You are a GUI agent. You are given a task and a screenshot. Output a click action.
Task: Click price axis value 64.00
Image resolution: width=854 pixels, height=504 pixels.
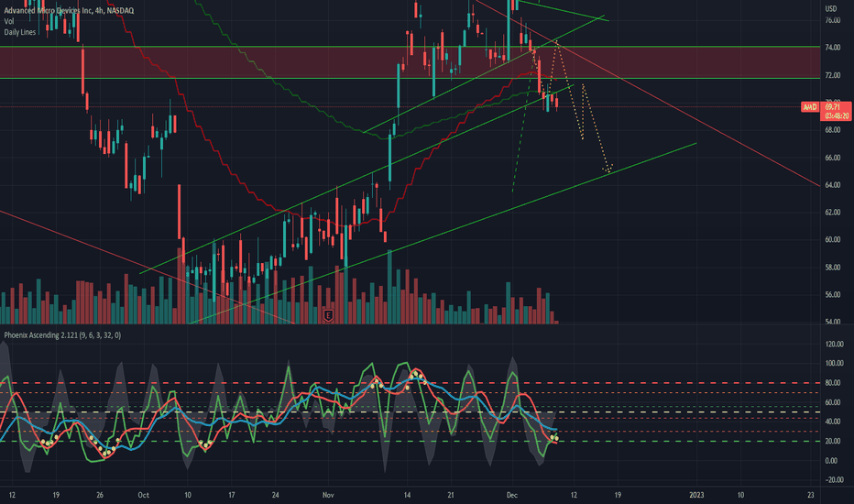click(x=832, y=185)
